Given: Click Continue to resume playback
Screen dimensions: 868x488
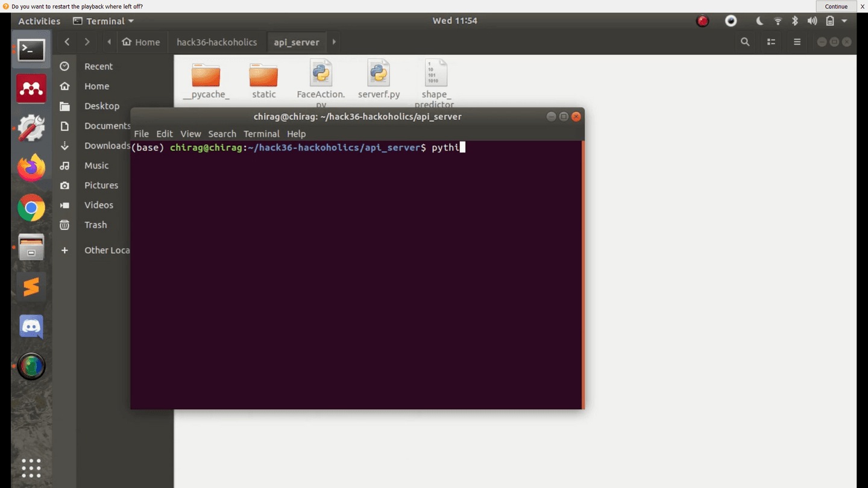Looking at the screenshot, I should pos(836,6).
